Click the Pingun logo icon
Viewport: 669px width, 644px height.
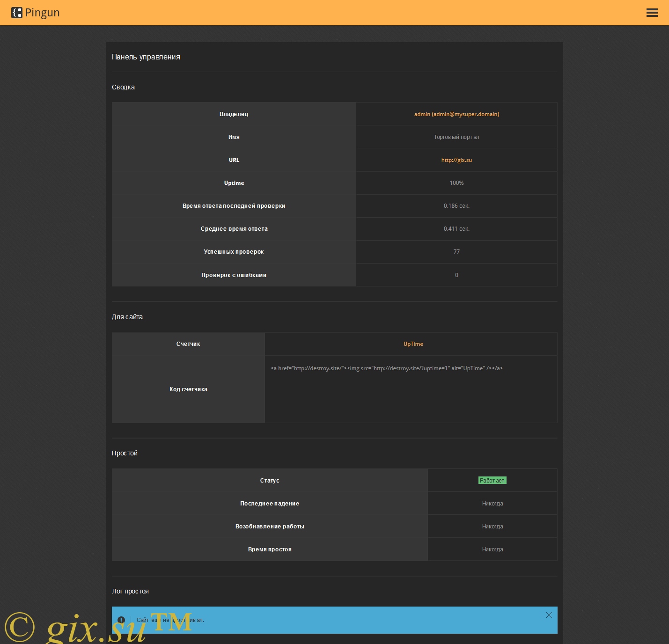[17, 13]
